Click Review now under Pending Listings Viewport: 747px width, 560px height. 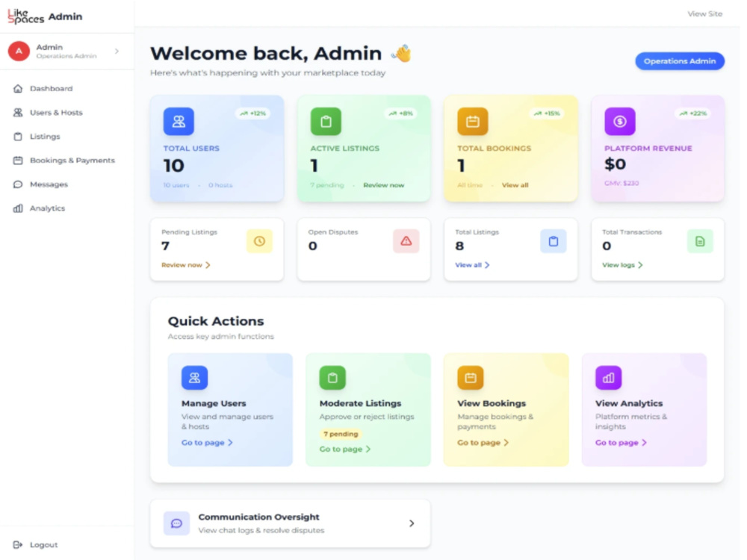point(182,265)
